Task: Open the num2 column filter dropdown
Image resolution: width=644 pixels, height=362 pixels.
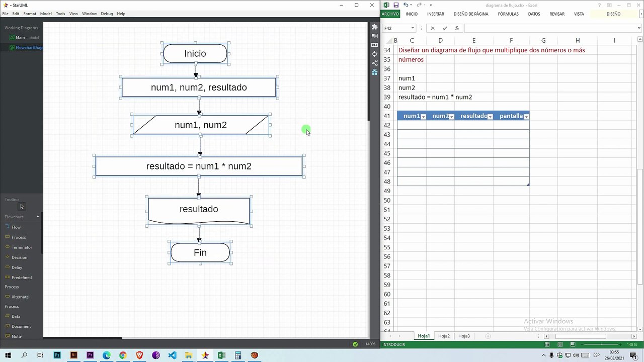Action: (x=451, y=117)
